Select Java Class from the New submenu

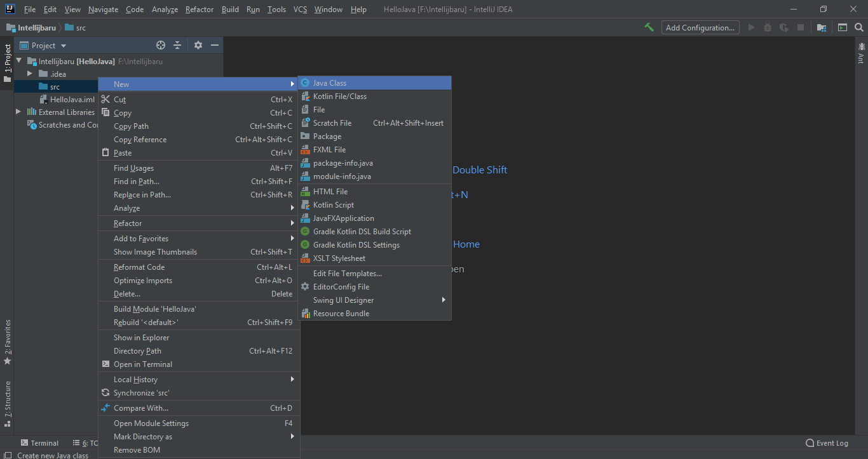tap(375, 83)
